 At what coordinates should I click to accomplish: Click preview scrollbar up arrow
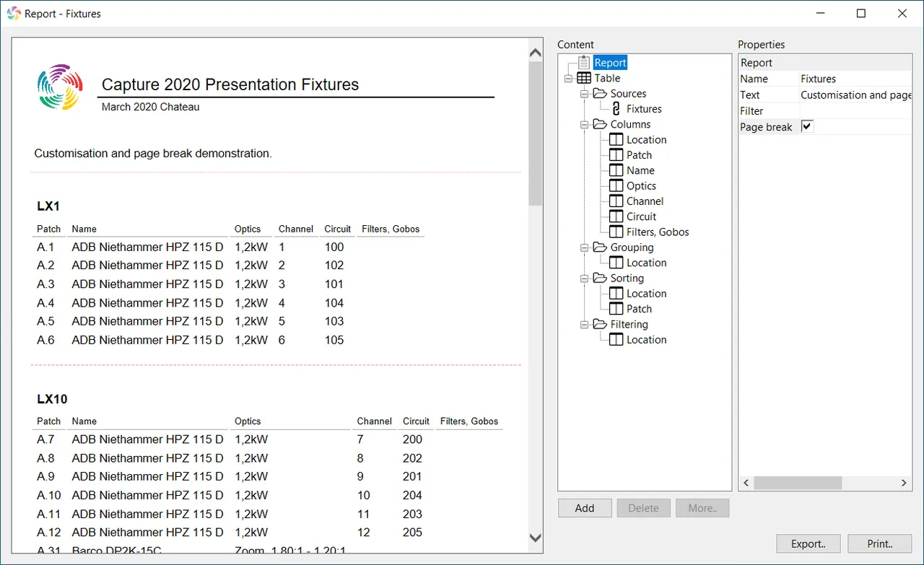pyautogui.click(x=536, y=52)
